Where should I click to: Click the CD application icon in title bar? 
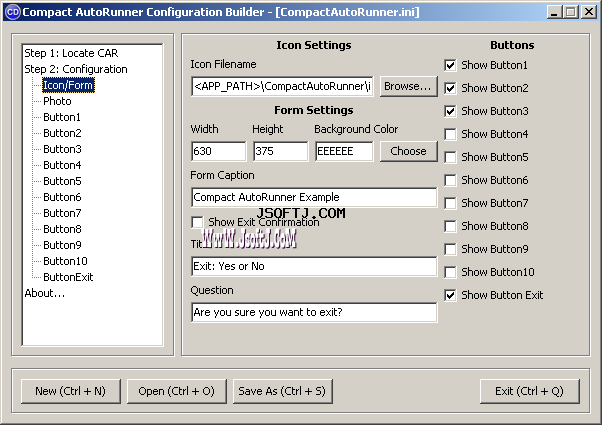point(12,12)
